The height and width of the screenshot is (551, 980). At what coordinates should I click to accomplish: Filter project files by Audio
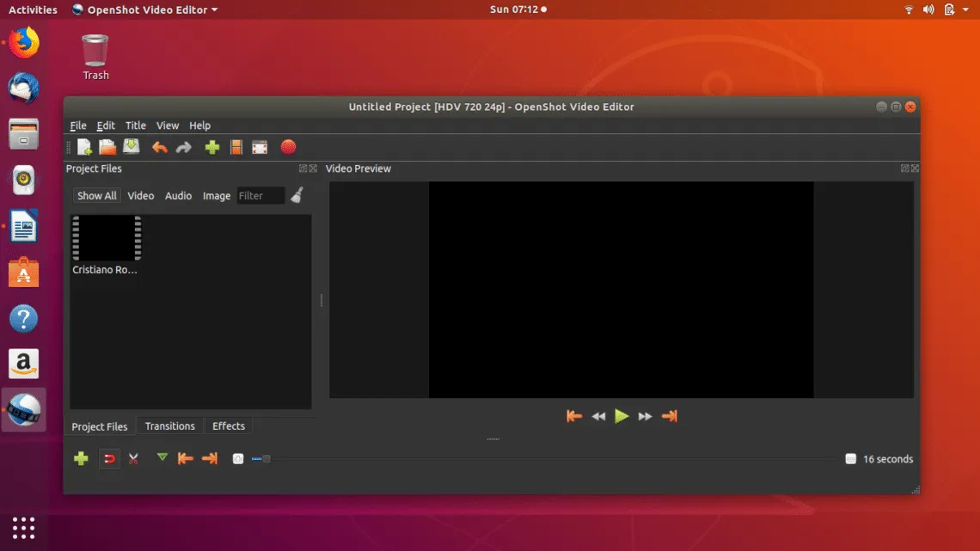tap(178, 196)
